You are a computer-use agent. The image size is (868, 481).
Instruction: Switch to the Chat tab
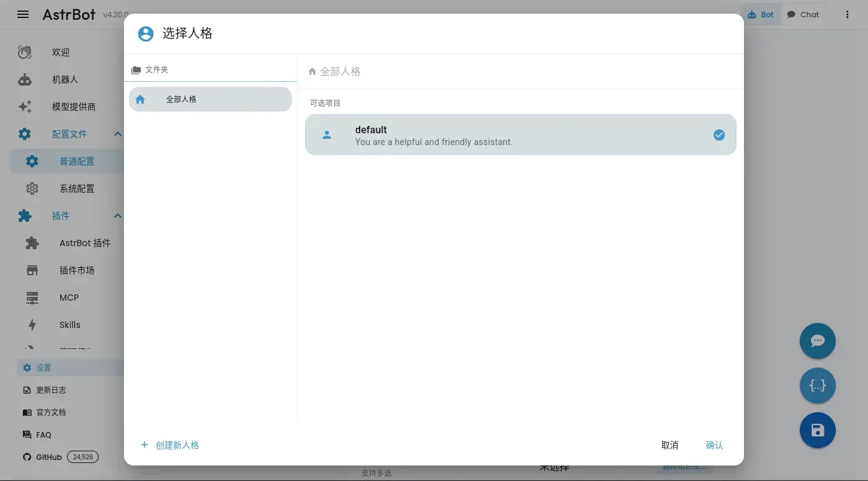803,15
